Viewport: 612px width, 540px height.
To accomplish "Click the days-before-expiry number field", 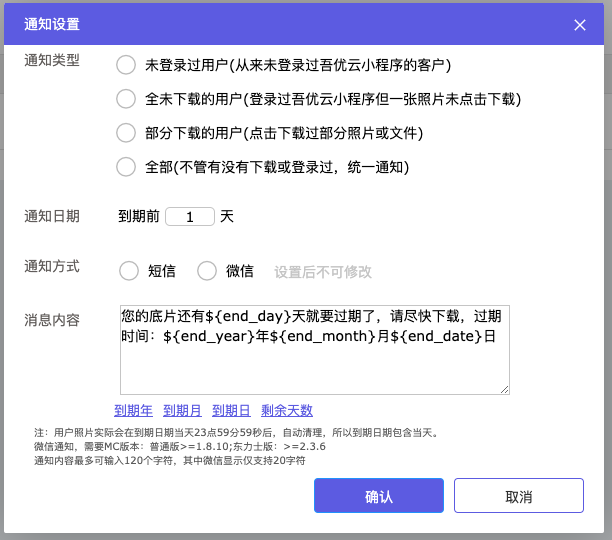I will pyautogui.click(x=189, y=216).
